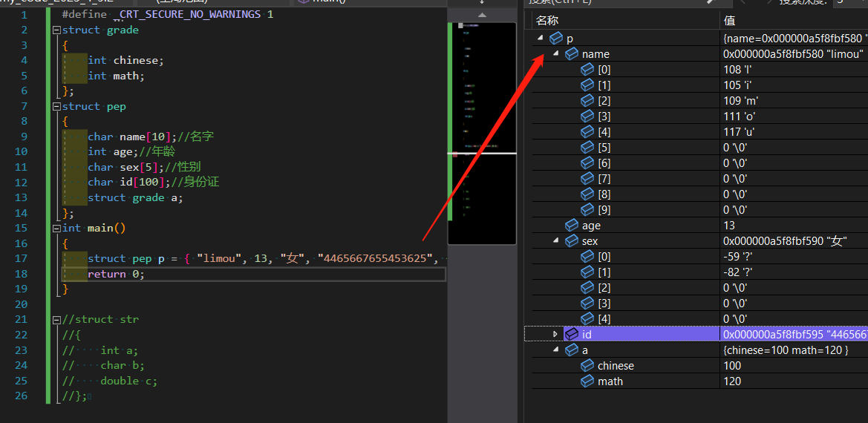
Task: Collapse the struct pep code block
Action: point(57,107)
